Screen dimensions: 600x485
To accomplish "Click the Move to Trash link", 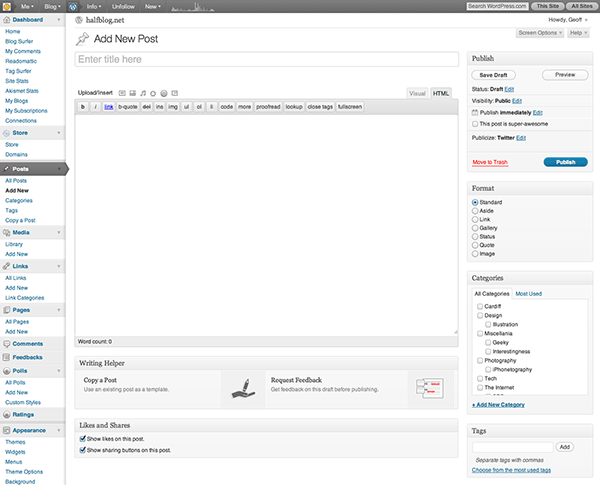I will 490,162.
